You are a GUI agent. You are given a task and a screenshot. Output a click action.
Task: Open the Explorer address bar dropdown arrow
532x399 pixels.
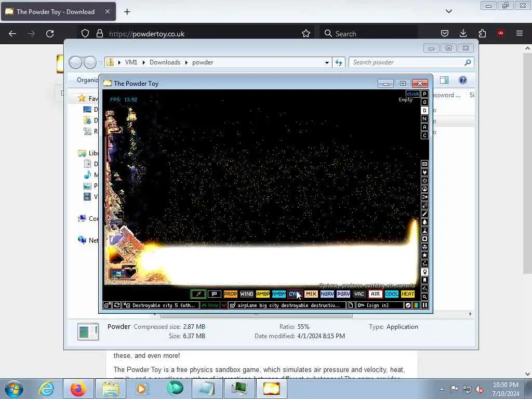tap(327, 62)
